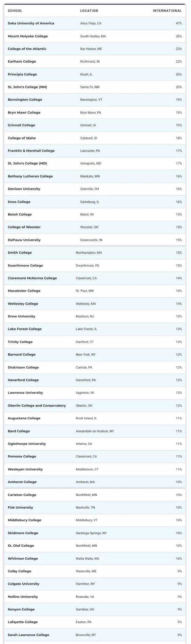This screenshot has width=191, height=644.
Task: Click Denison University name
Action: 24,189
